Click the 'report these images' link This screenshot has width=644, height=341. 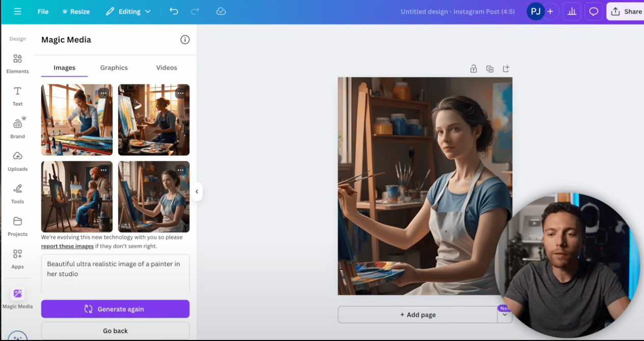coord(67,246)
